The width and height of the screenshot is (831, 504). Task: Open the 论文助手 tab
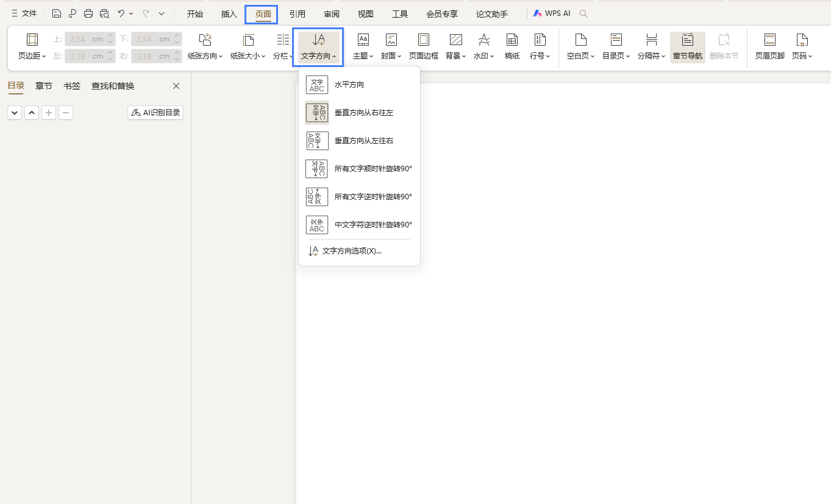pyautogui.click(x=492, y=14)
